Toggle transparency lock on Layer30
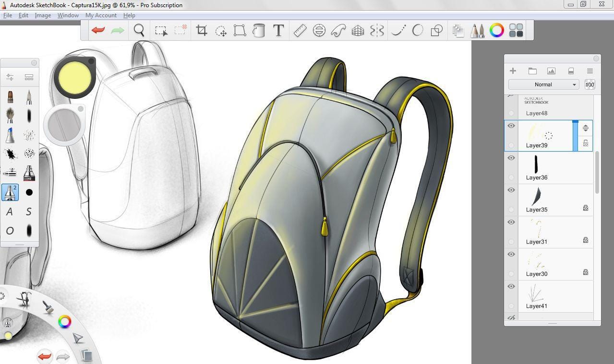The height and width of the screenshot is (364, 614). 586,272
